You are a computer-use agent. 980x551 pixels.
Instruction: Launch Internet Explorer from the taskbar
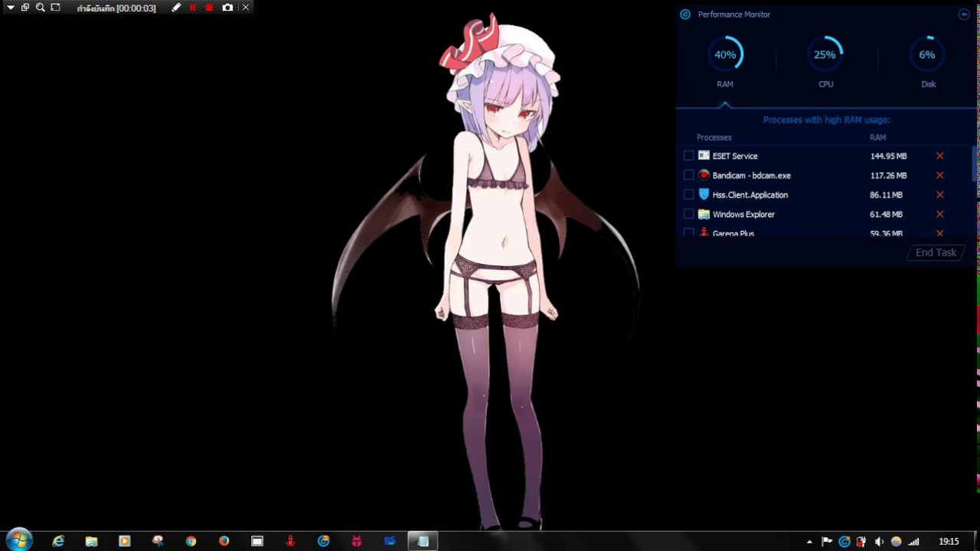pos(58,541)
